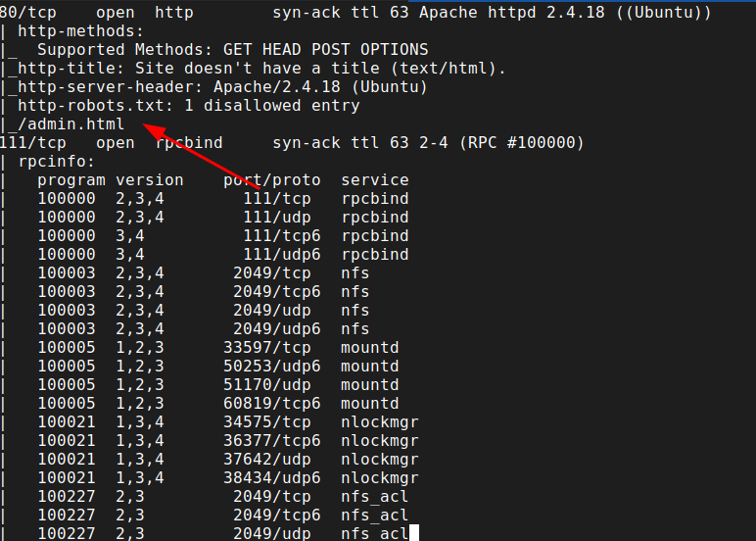Click 'rpcbind' service name on 111/tcp line
The width and height of the screenshot is (756, 541).
point(189,143)
